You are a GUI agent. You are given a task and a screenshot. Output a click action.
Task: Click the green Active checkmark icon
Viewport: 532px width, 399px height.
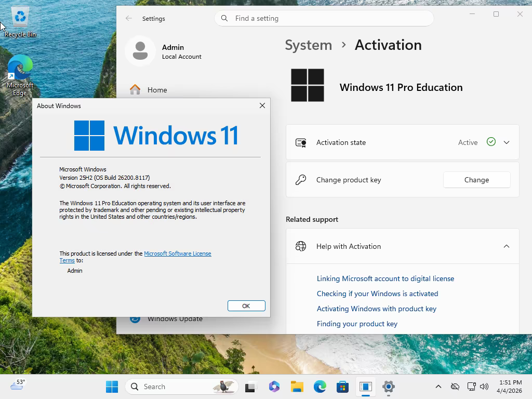[491, 142]
